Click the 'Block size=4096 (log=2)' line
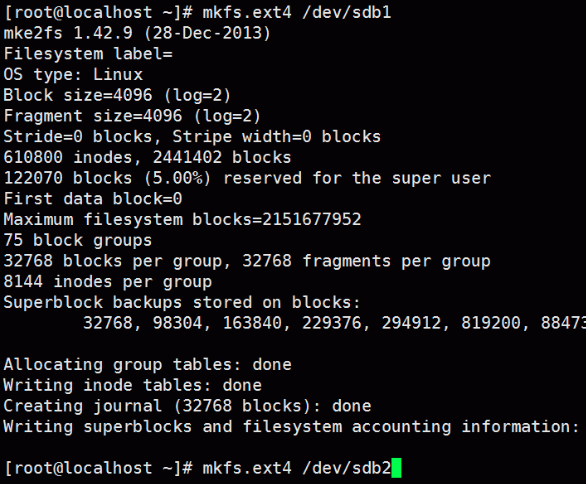 click(117, 95)
